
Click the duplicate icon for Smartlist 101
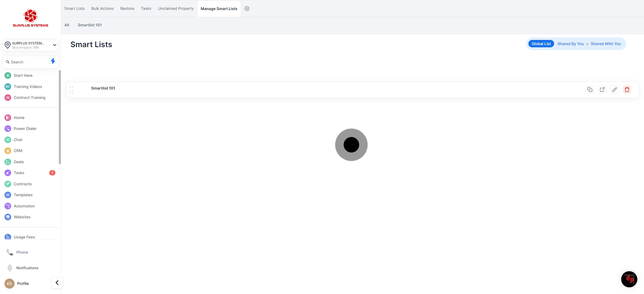(x=590, y=90)
